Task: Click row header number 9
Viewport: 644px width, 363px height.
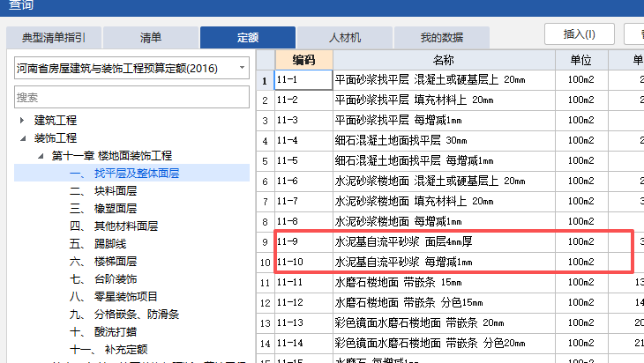Action: (x=266, y=242)
